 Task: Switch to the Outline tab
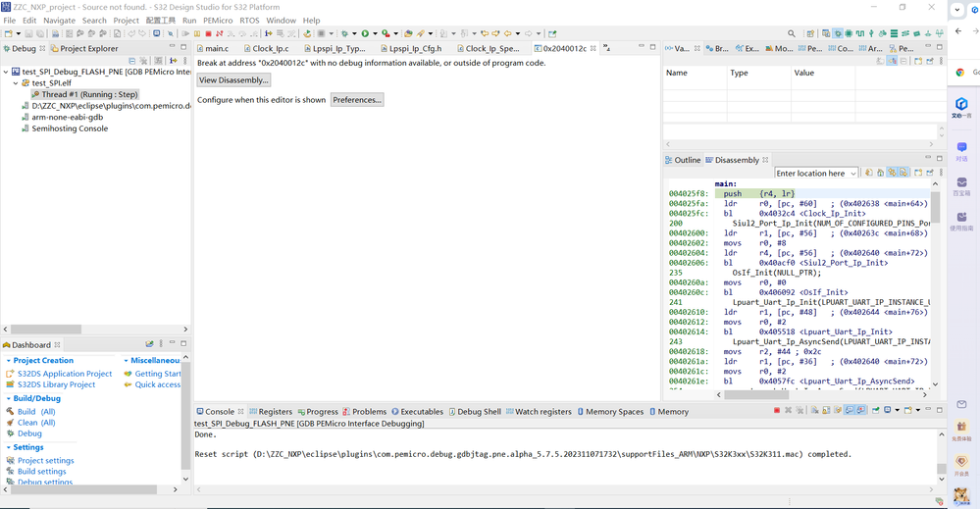(x=683, y=160)
